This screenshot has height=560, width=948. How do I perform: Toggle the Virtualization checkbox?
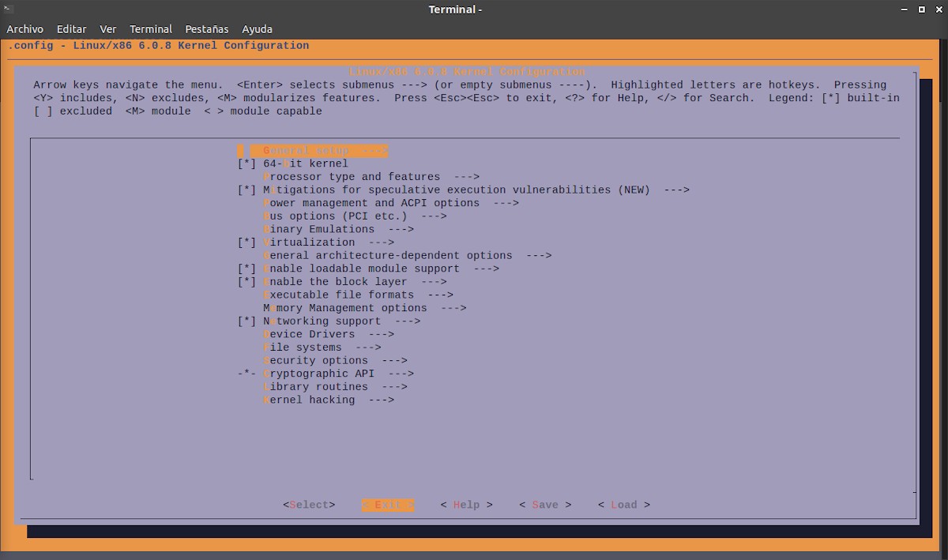pos(247,242)
